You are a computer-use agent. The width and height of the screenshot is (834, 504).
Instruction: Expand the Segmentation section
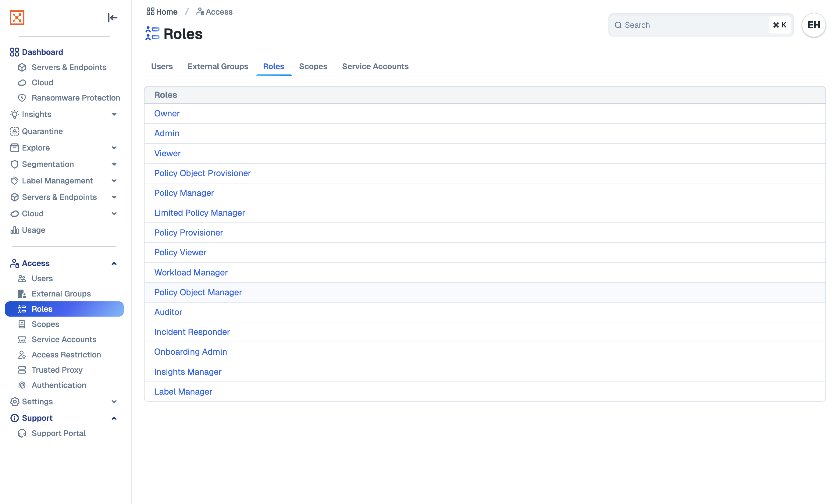[114, 164]
